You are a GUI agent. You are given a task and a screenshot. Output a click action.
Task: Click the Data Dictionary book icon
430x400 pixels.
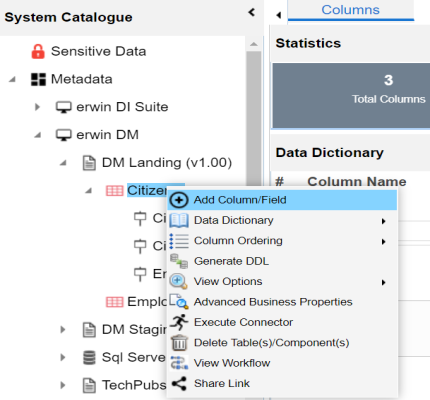[179, 220]
